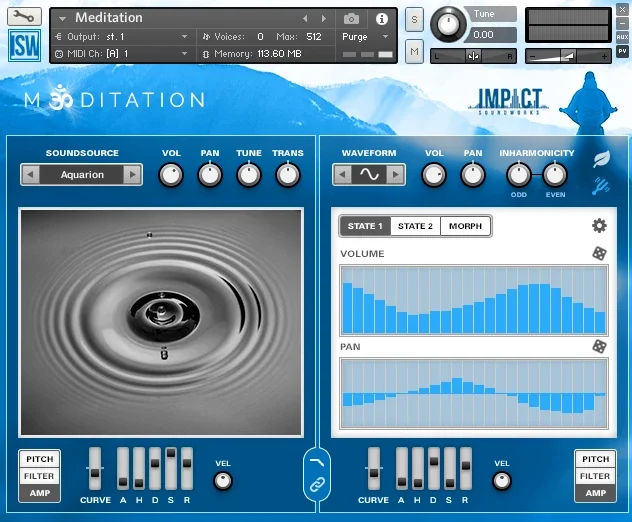
Task: Click the left panel S sustain slider
Action: 171,468
